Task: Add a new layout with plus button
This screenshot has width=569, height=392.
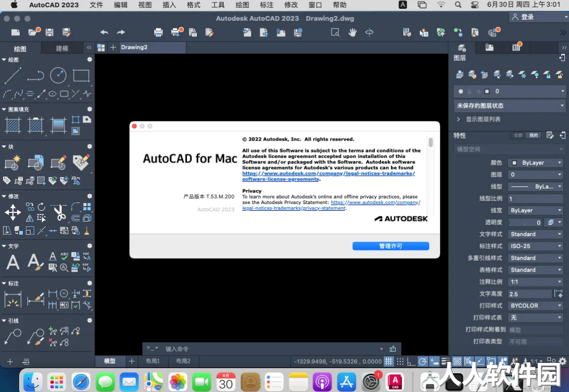Action: coord(131,361)
